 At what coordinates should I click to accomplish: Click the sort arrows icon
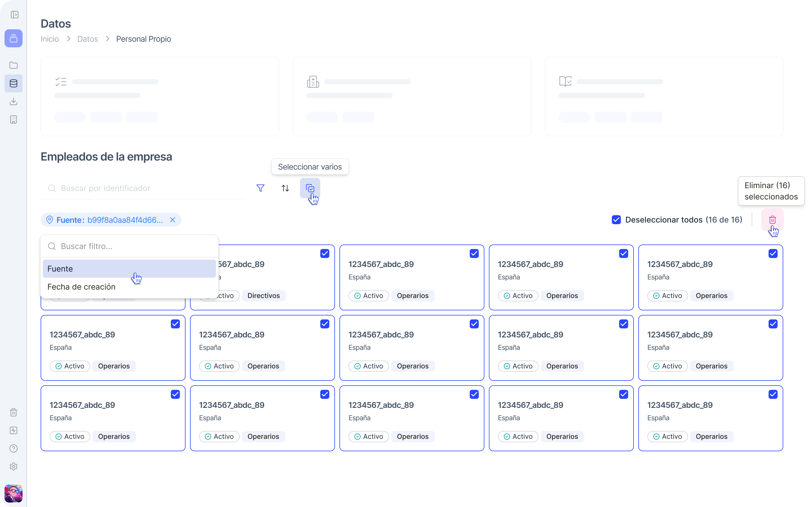tap(285, 188)
